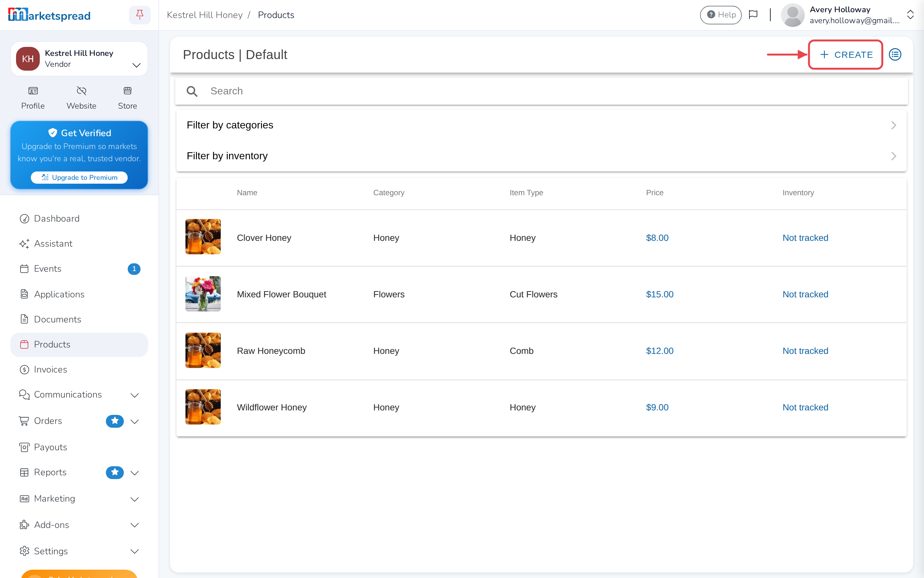Open Applications in sidebar

79,294
